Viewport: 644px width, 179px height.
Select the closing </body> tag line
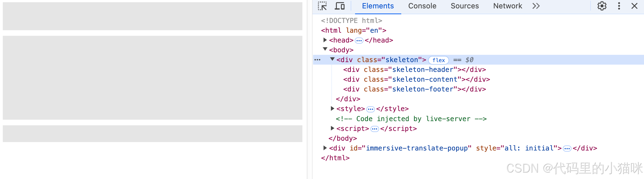[x=343, y=138]
